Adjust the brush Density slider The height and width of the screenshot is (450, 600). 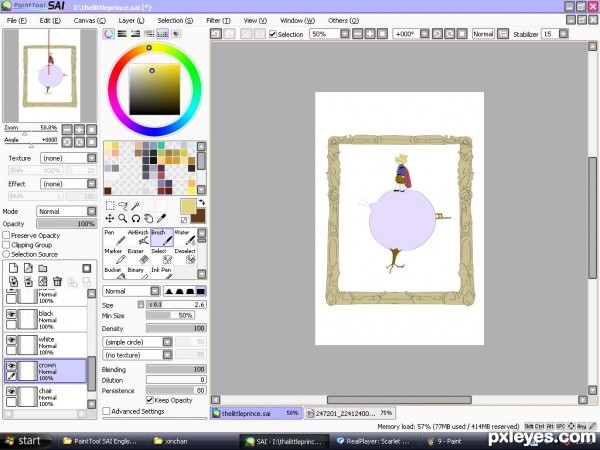point(176,328)
